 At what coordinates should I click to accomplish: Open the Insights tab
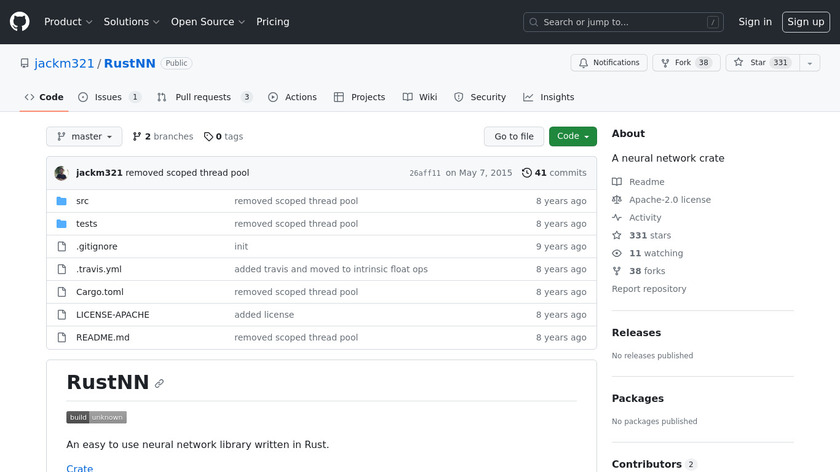(x=549, y=97)
